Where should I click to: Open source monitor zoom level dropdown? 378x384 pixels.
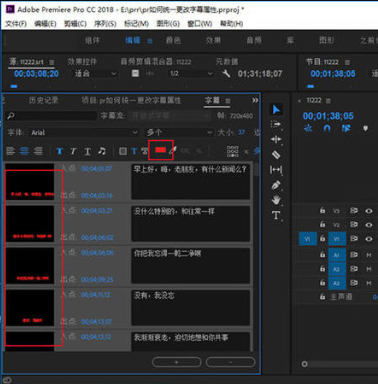(x=95, y=73)
